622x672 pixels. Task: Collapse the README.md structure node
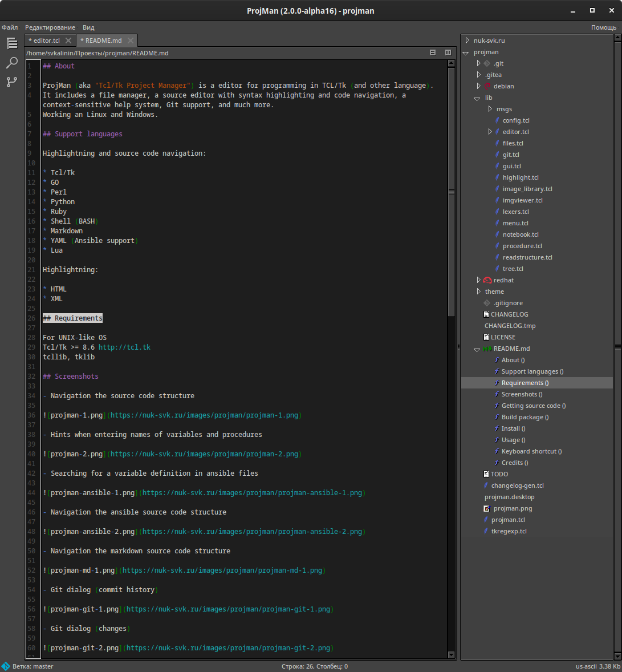(477, 349)
